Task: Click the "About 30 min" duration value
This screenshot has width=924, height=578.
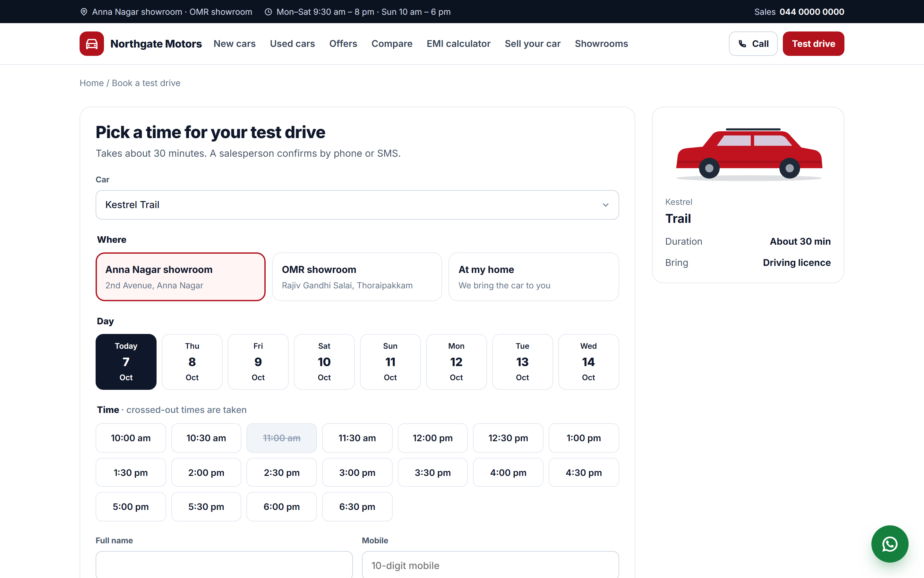Action: [800, 241]
